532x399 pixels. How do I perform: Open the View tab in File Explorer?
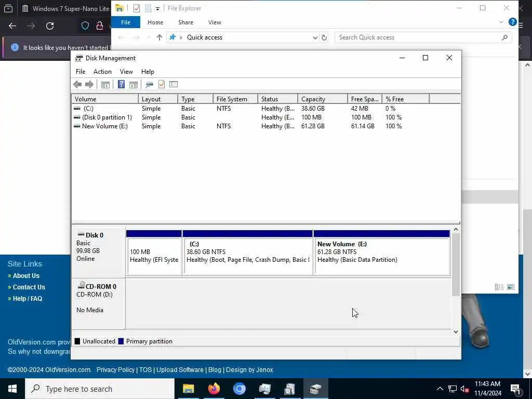coord(215,22)
